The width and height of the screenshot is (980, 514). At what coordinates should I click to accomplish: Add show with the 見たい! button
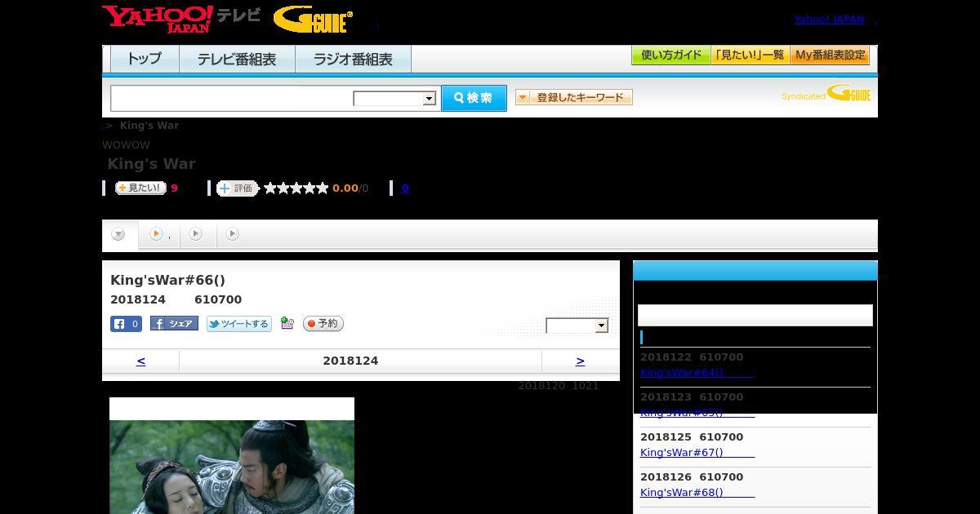pyautogui.click(x=140, y=188)
